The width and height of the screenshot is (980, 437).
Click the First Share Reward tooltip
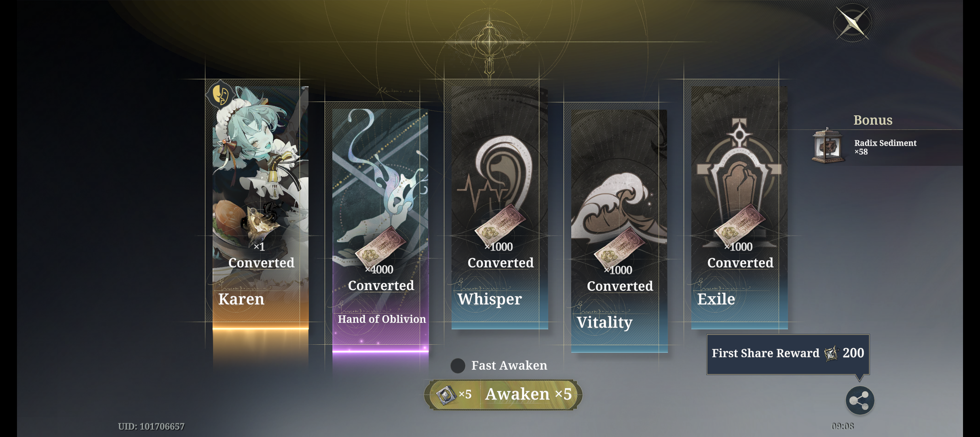[x=788, y=354]
